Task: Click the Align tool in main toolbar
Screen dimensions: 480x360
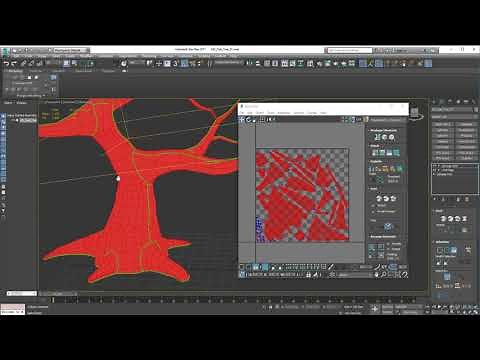Action: tap(258, 63)
